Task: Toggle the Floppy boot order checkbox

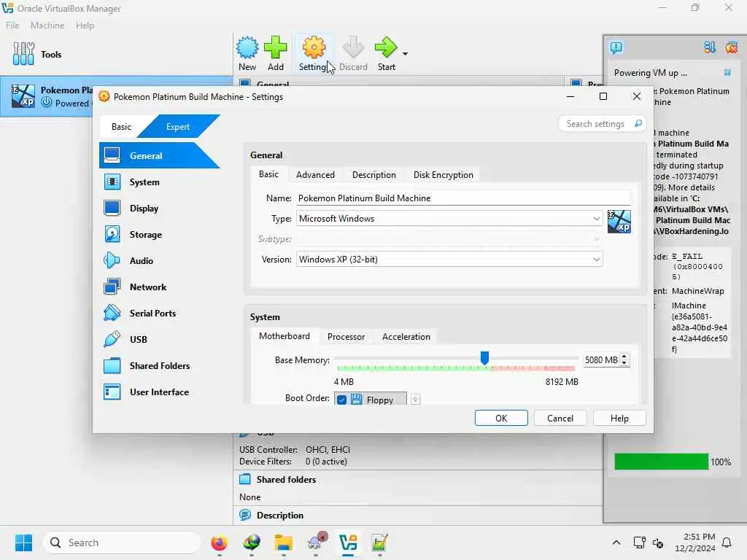Action: (341, 400)
